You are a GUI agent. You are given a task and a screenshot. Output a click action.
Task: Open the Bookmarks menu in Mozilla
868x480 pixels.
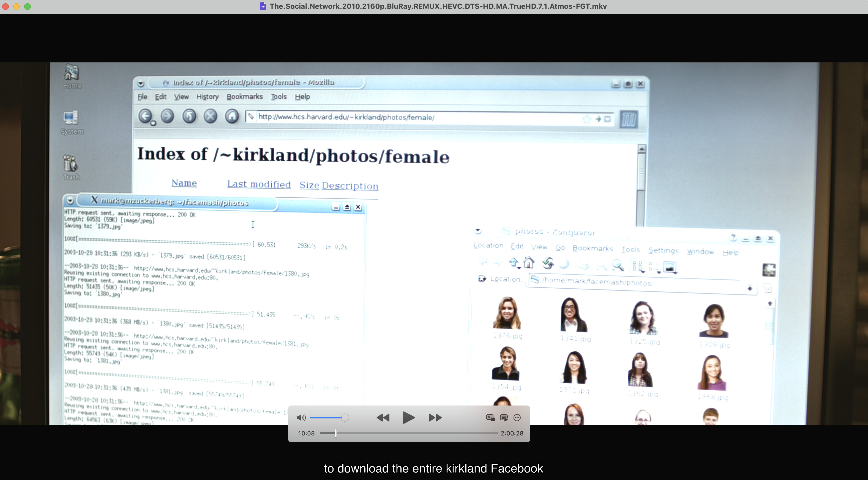tap(244, 96)
